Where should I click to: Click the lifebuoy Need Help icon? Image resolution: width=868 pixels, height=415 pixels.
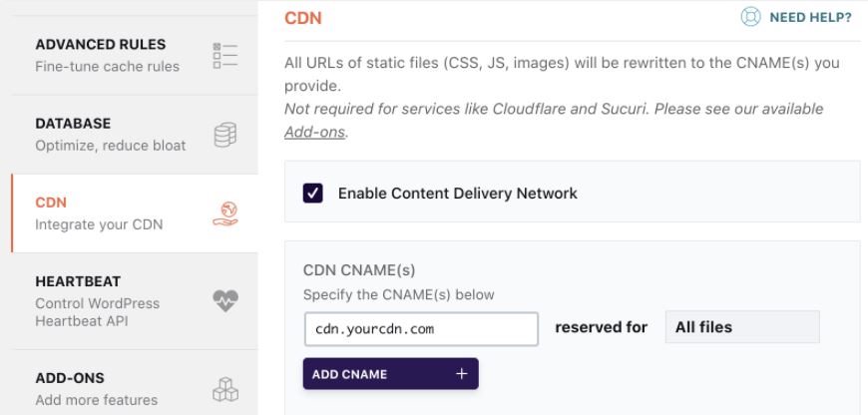click(750, 17)
